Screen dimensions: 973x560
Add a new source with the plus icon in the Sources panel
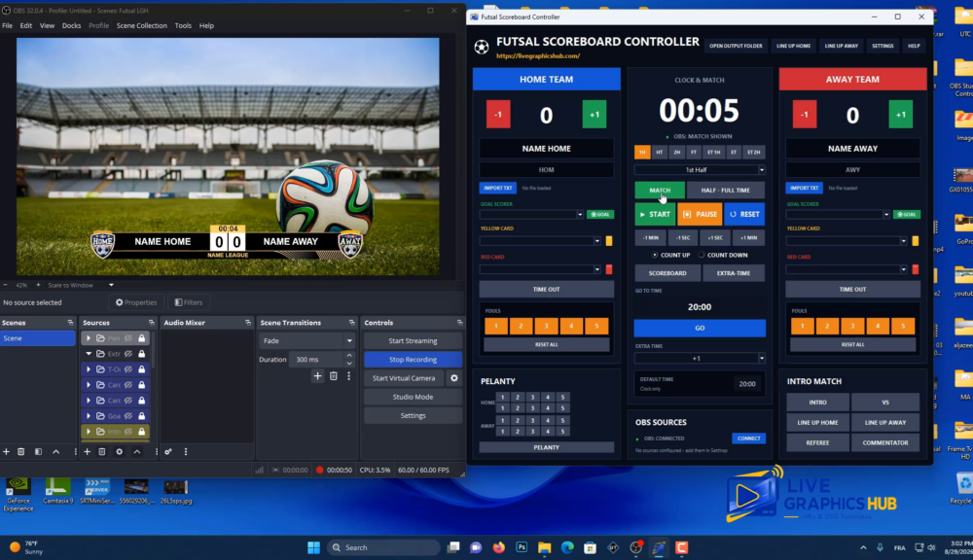(87, 452)
